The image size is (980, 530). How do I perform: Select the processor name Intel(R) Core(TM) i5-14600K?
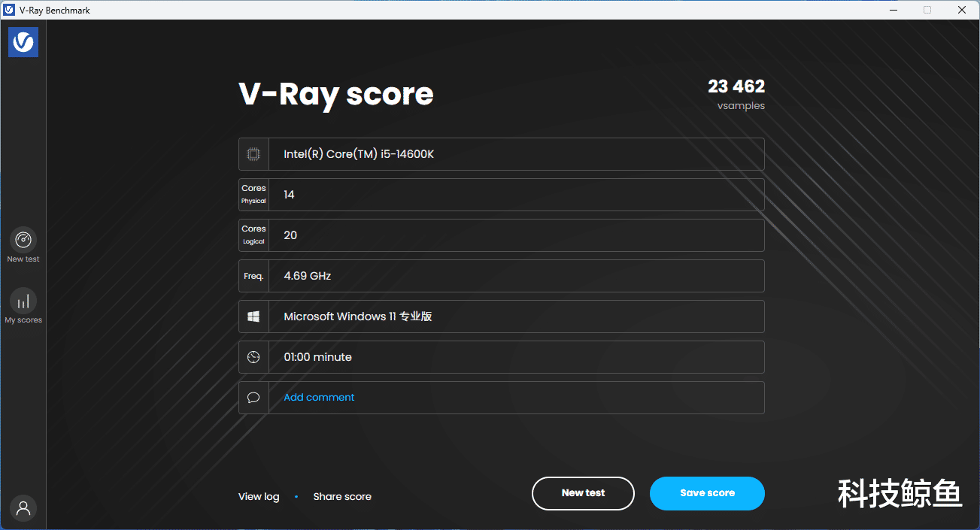point(359,154)
